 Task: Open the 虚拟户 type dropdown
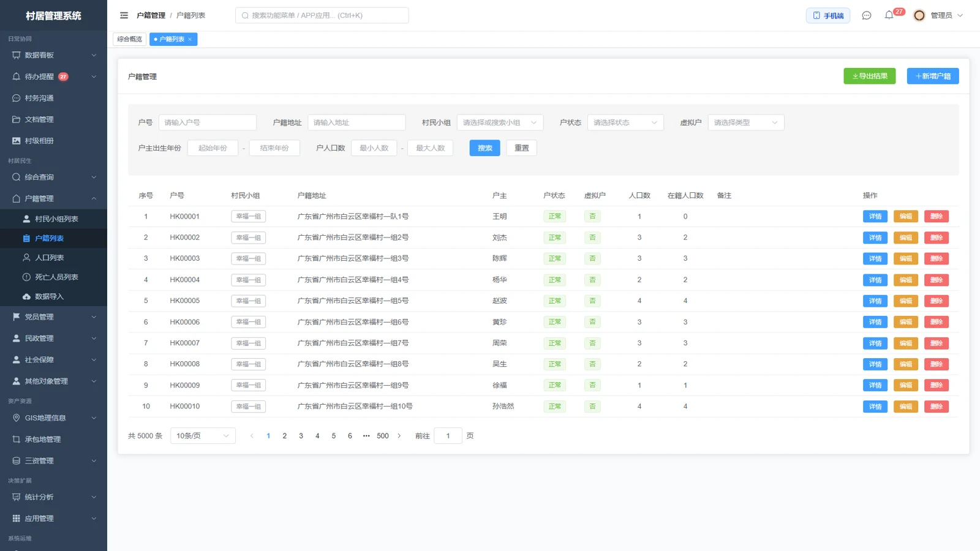pos(746,122)
